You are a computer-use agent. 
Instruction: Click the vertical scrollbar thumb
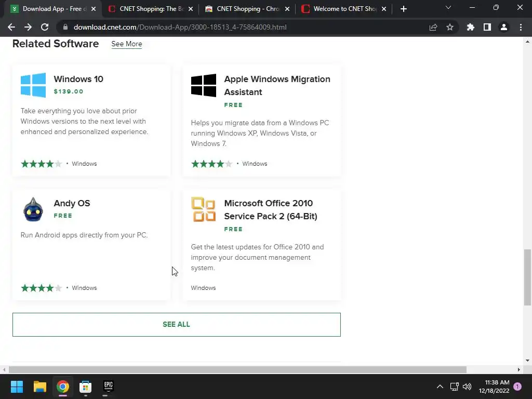pyautogui.click(x=527, y=277)
